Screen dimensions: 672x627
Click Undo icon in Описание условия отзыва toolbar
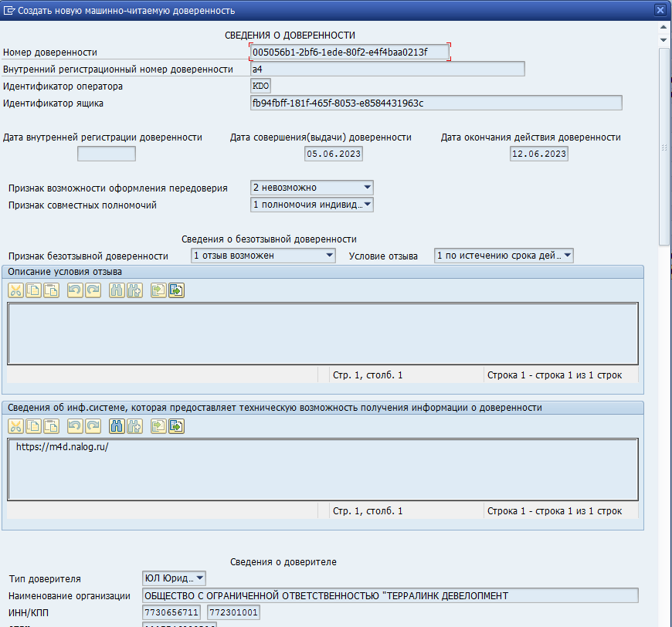[x=75, y=290]
